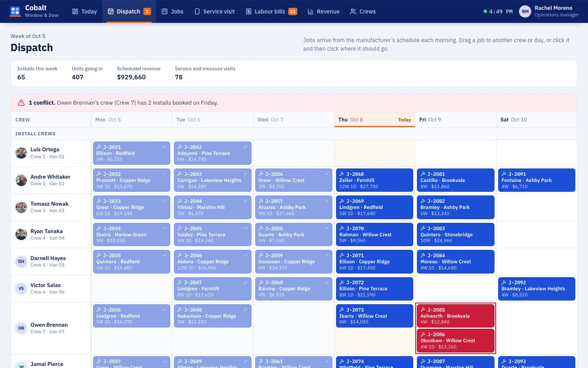The width and height of the screenshot is (588, 368).
Task: Open job J-2068 Zeller Fernhill
Action: [374, 180]
